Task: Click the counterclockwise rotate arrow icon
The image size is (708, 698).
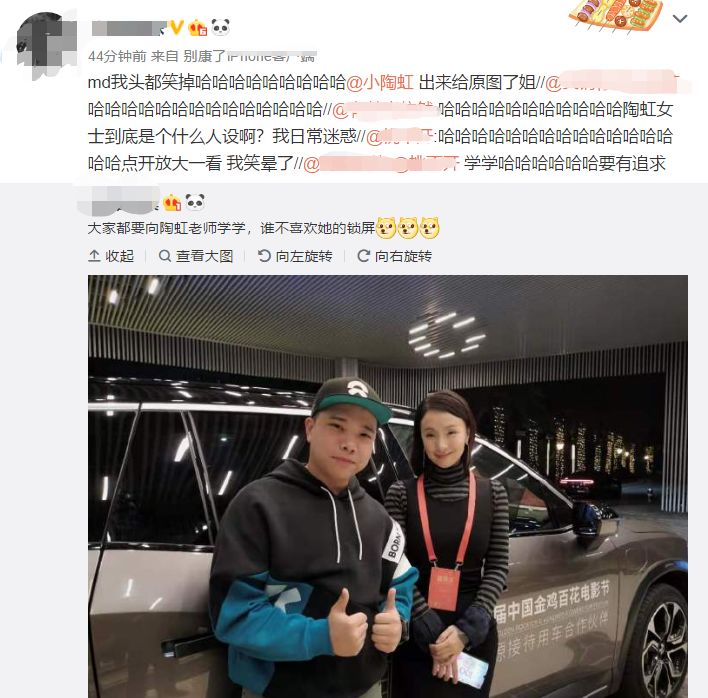Action: point(264,256)
